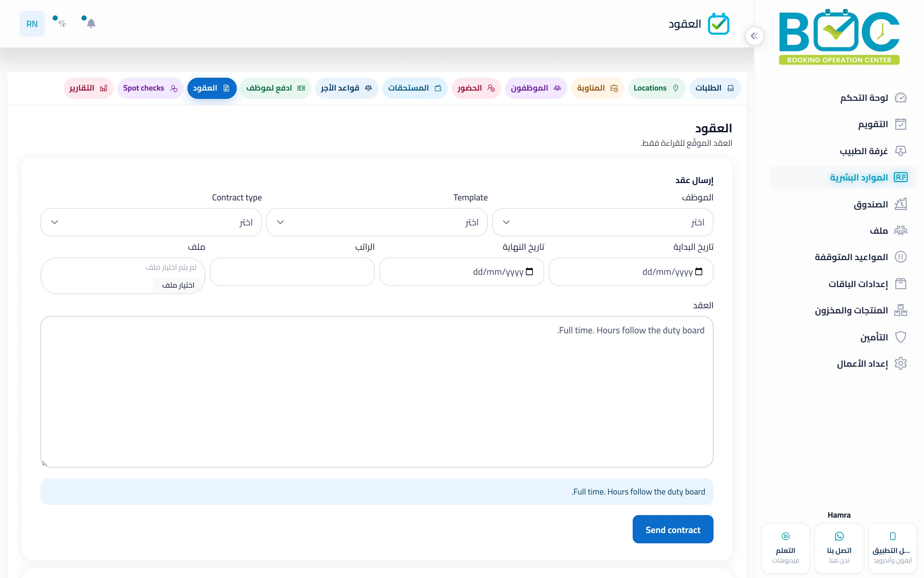This screenshot has height=578, width=924.
Task: Open date picker for تاريخ البداية
Action: click(699, 271)
